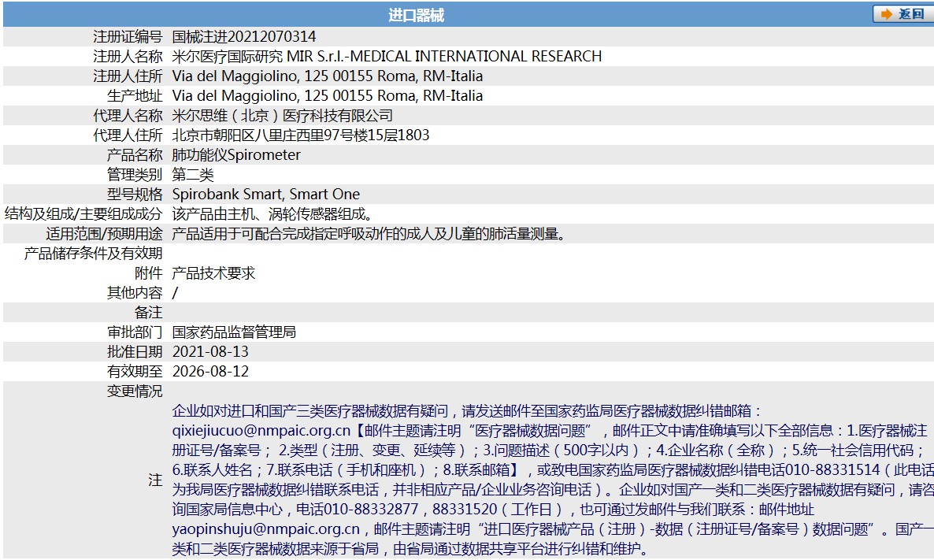This screenshot has height=560, width=934.
Task: Click the 产品名称 label
Action: [135, 155]
